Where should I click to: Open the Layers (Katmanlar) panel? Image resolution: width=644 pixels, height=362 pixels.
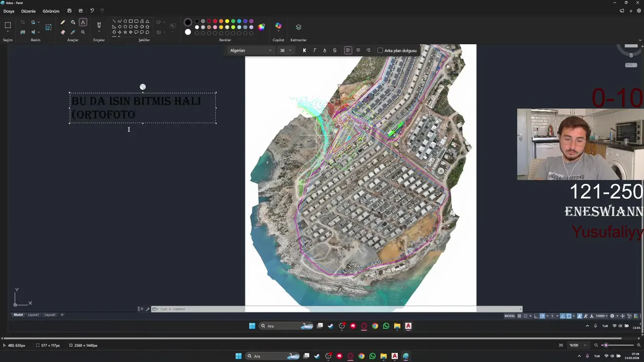pos(298,27)
